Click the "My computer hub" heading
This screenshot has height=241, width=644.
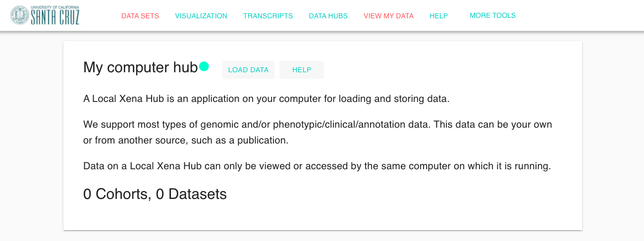pyautogui.click(x=140, y=67)
